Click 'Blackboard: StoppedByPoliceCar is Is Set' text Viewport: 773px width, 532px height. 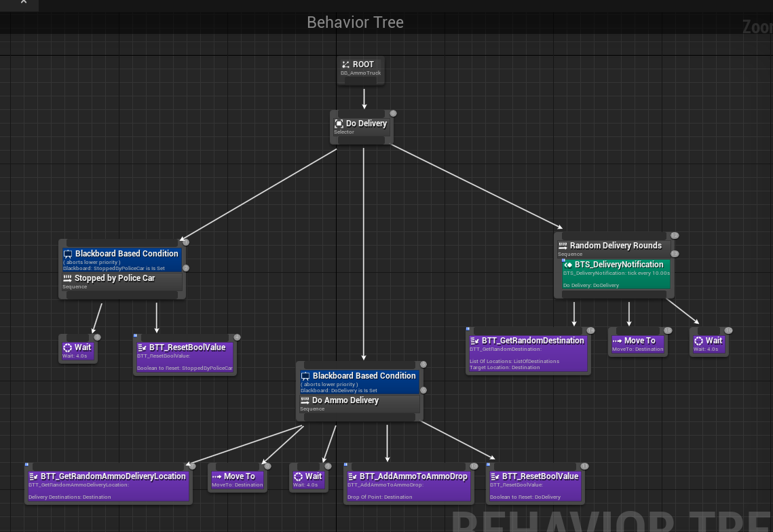pos(114,269)
